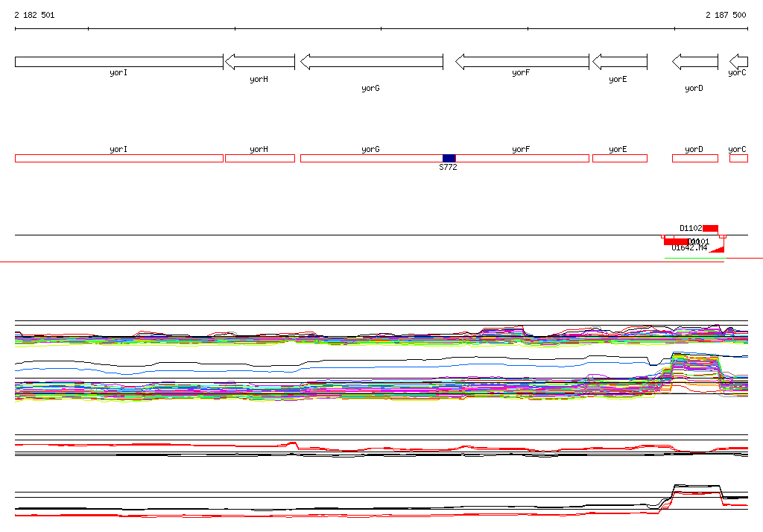Select the yorC gene arrow at right edge
The image size is (763, 532).
(x=738, y=62)
